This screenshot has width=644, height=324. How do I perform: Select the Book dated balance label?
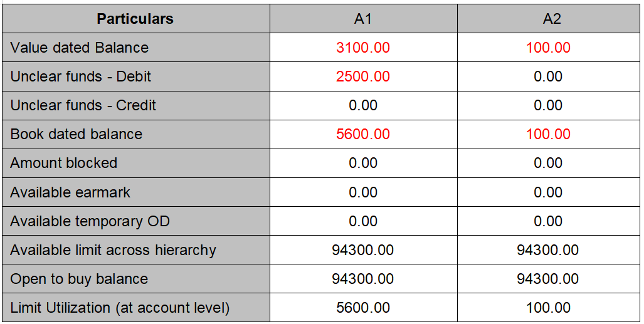[x=77, y=134]
